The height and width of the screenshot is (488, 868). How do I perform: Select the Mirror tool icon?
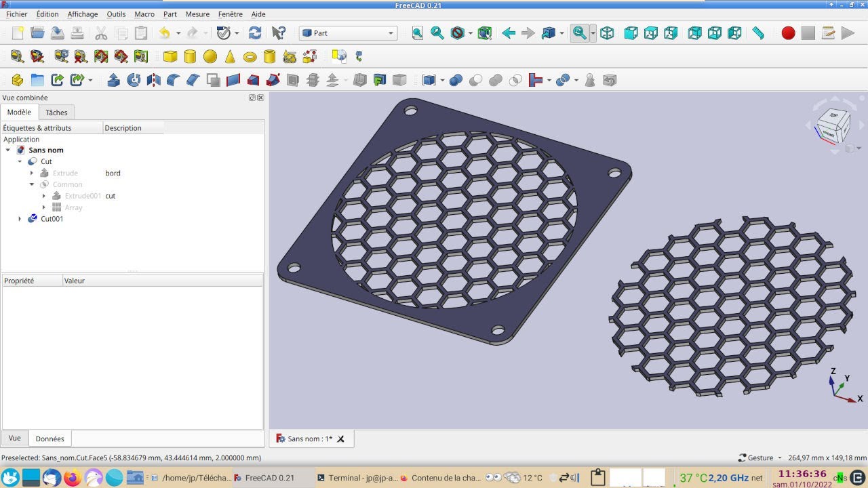153,80
